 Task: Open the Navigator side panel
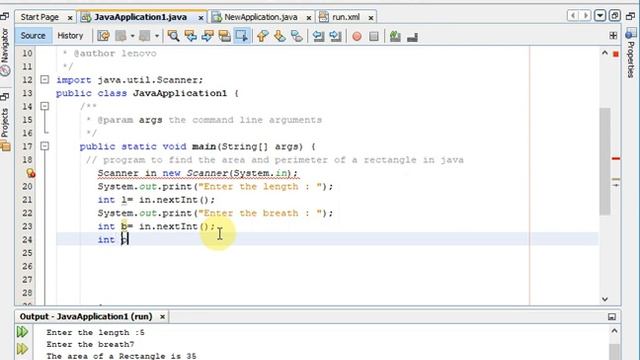pyautogui.click(x=5, y=52)
